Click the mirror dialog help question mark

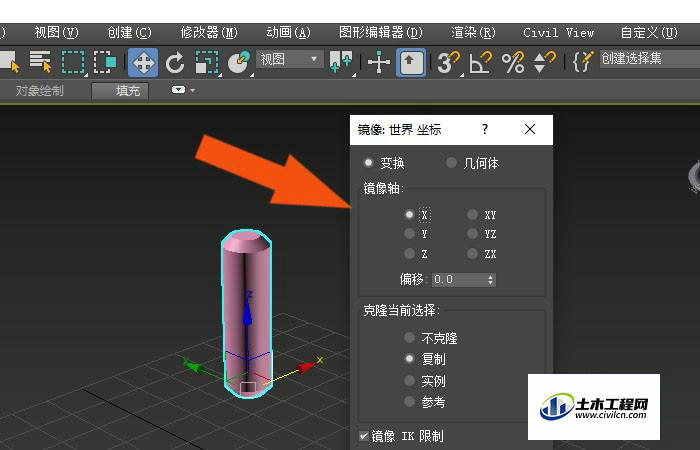(x=485, y=129)
